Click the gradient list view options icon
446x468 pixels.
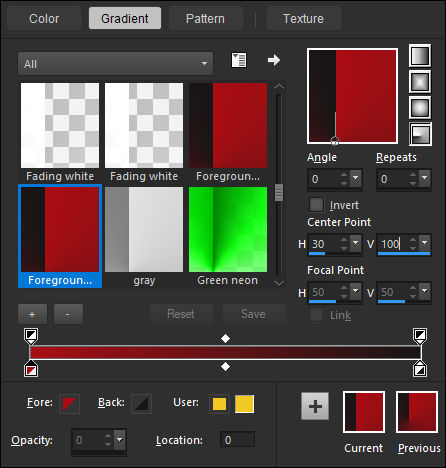point(239,60)
